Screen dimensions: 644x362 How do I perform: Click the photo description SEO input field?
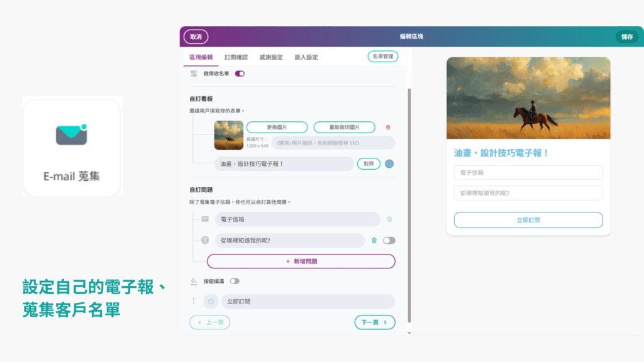(x=333, y=143)
